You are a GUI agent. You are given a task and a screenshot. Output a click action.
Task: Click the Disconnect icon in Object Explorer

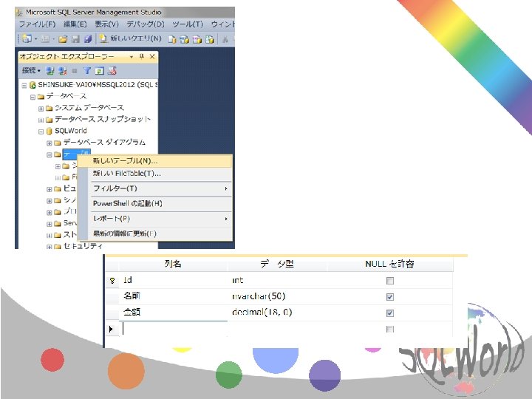[62, 71]
